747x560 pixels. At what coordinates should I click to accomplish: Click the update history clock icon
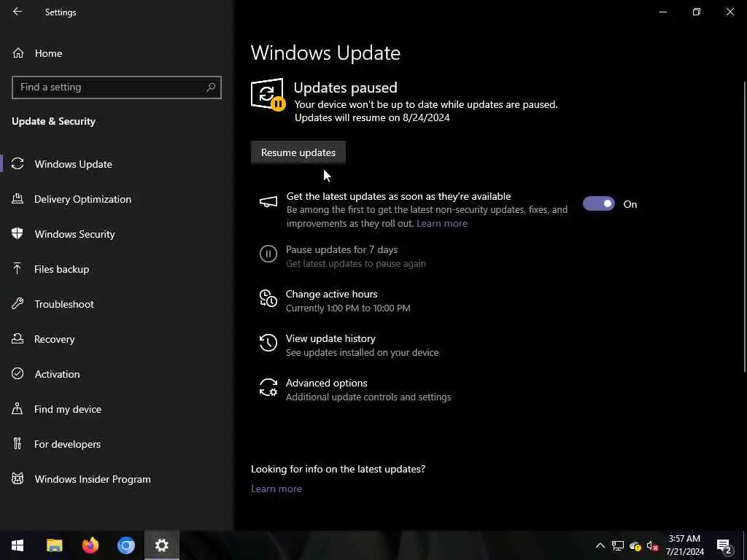pyautogui.click(x=268, y=343)
